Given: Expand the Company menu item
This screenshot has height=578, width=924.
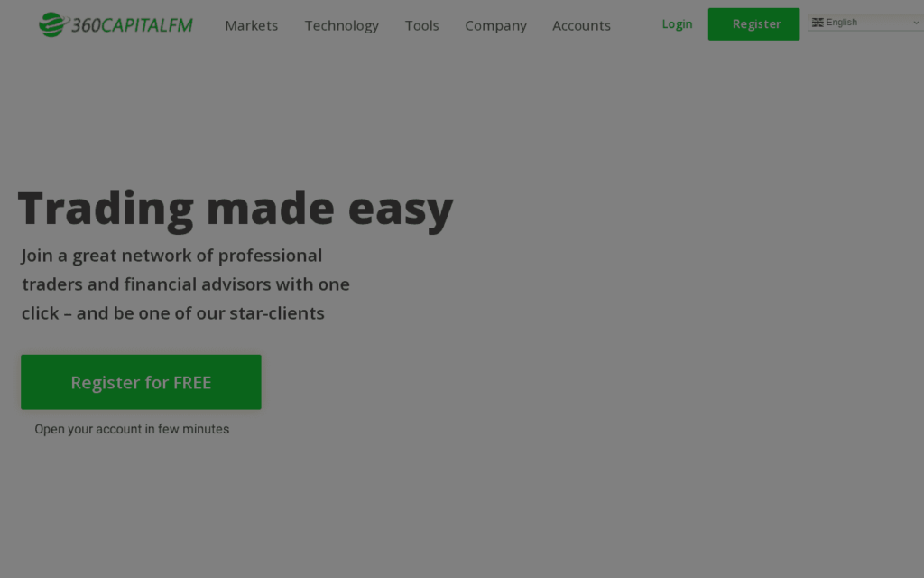Looking at the screenshot, I should pos(495,25).
